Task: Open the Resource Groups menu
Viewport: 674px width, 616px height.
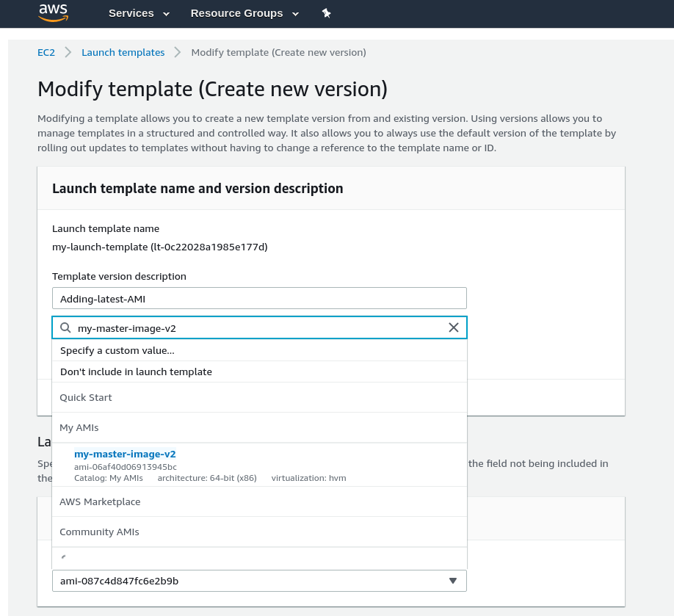Action: pyautogui.click(x=244, y=13)
